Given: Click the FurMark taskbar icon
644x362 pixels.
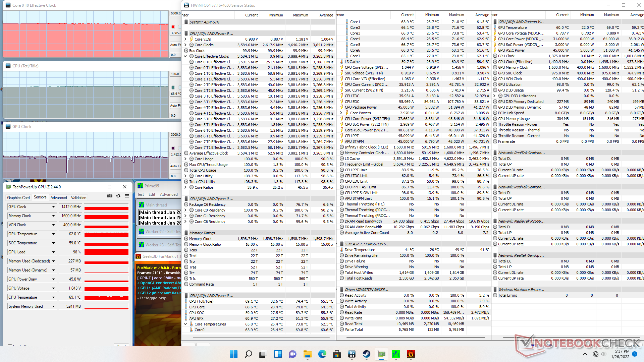Looking at the screenshot, I should click(411, 354).
